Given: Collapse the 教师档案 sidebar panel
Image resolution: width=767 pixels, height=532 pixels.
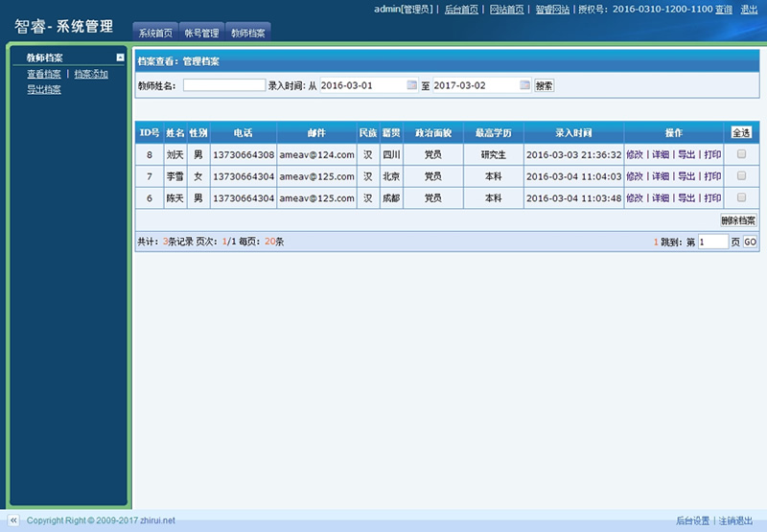Looking at the screenshot, I should tap(120, 58).
